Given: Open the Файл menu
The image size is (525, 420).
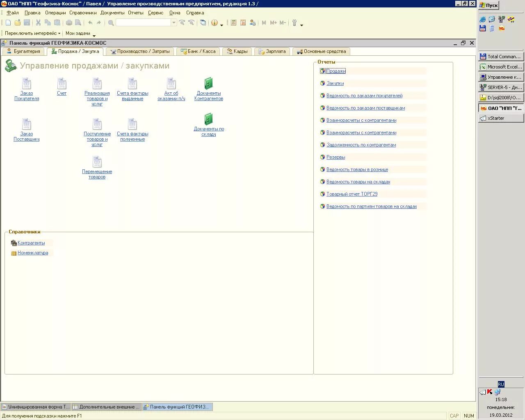Looking at the screenshot, I should (13, 13).
